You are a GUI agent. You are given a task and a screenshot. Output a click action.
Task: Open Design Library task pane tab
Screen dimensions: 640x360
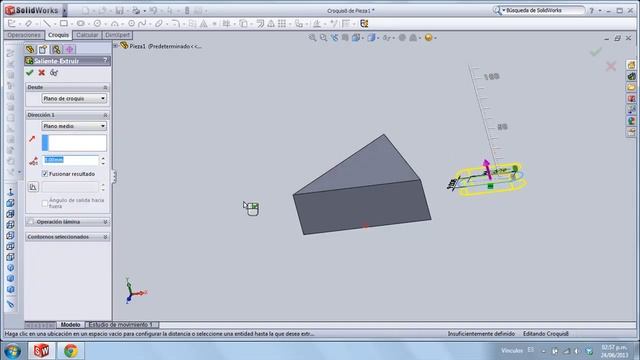[x=631, y=76]
